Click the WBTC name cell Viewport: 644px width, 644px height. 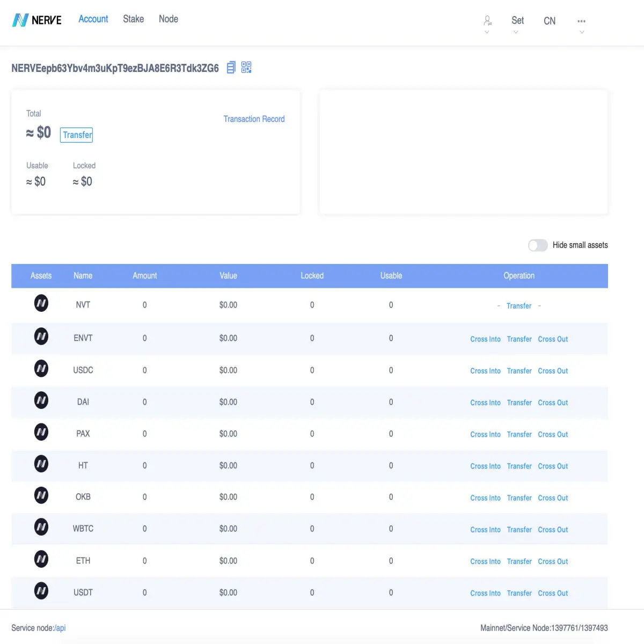point(83,529)
